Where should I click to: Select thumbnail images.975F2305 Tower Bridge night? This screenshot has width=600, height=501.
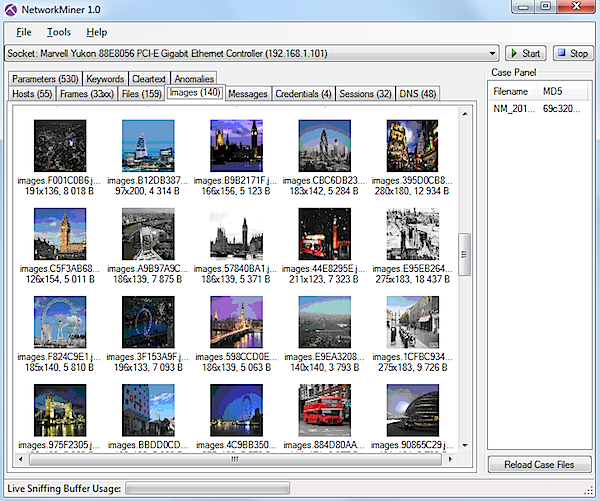click(x=60, y=410)
